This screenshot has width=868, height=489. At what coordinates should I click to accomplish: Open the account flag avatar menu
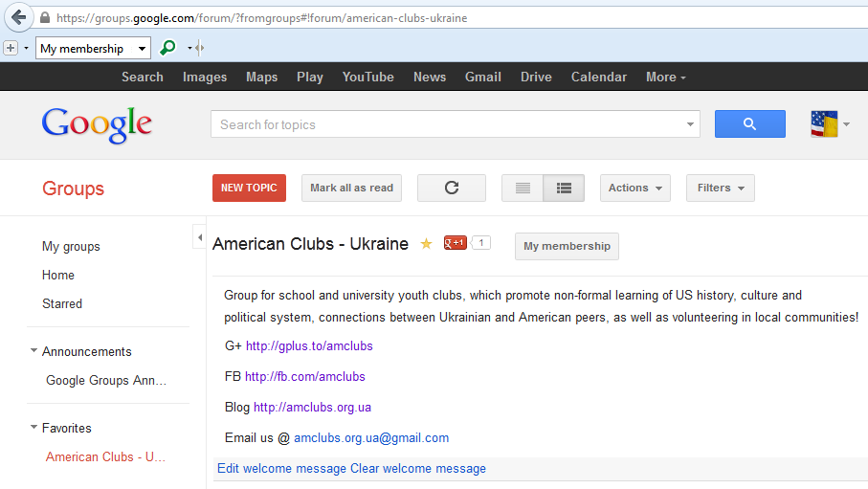click(x=824, y=124)
